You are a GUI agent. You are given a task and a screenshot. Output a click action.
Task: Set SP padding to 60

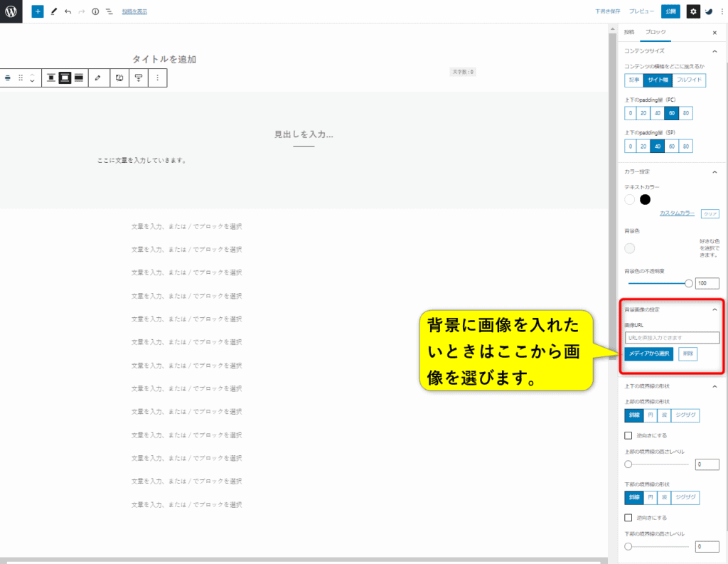point(671,147)
